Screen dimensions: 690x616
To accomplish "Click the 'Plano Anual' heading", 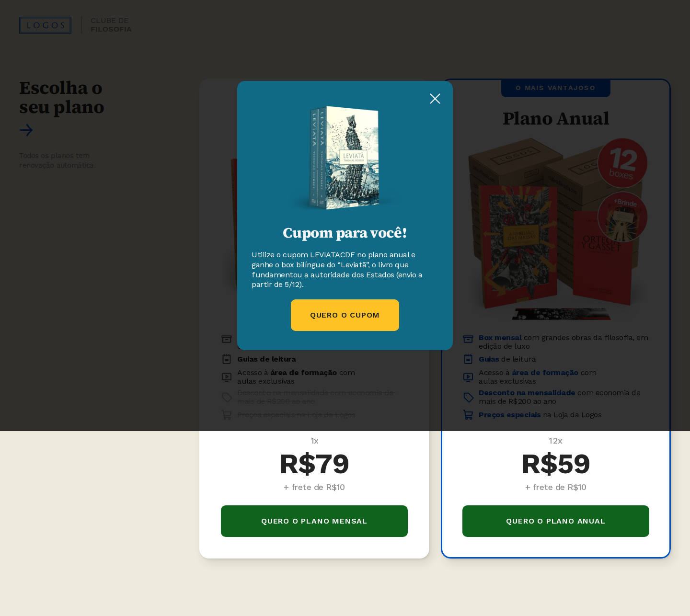I will [x=556, y=119].
